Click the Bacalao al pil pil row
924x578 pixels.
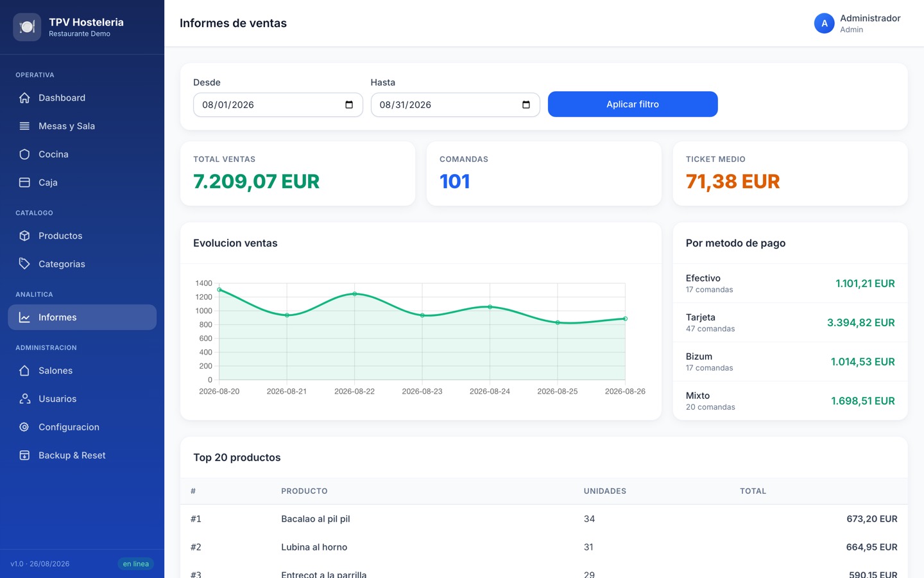544,519
